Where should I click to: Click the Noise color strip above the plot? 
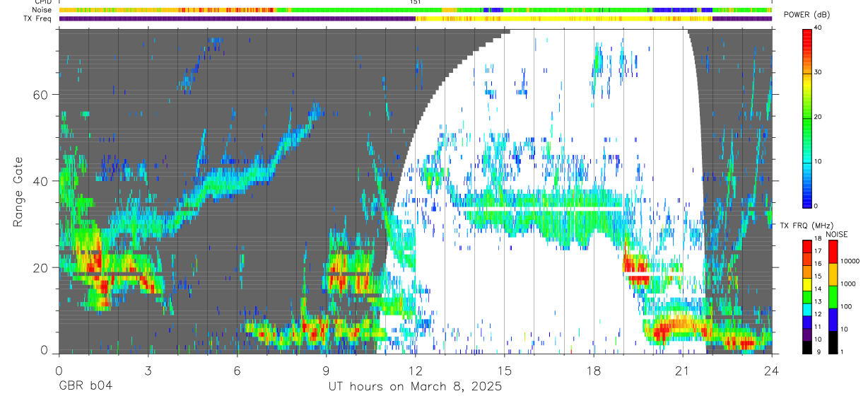coord(415,10)
